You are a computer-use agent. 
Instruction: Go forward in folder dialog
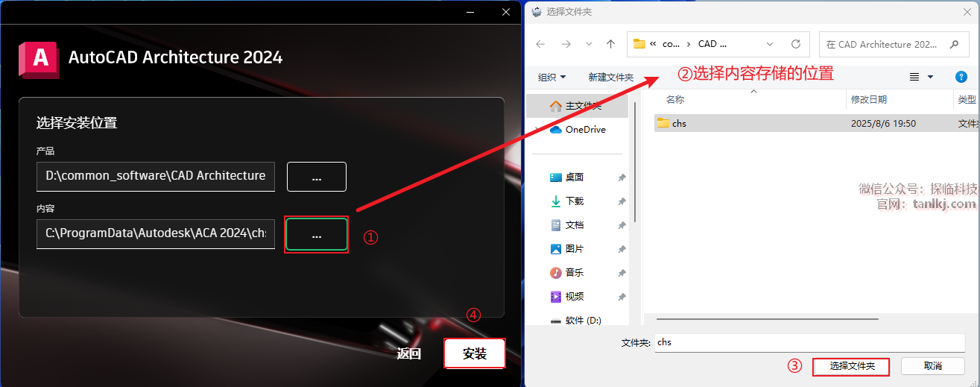click(x=566, y=44)
